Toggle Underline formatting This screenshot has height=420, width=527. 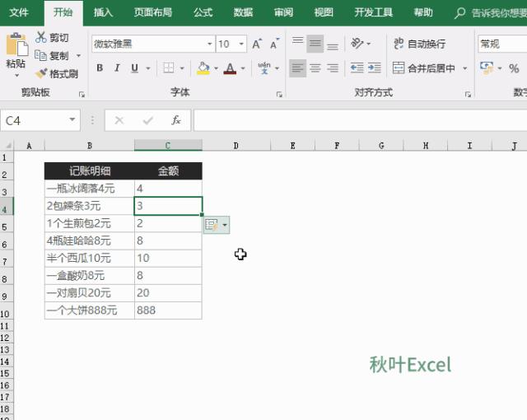point(134,68)
